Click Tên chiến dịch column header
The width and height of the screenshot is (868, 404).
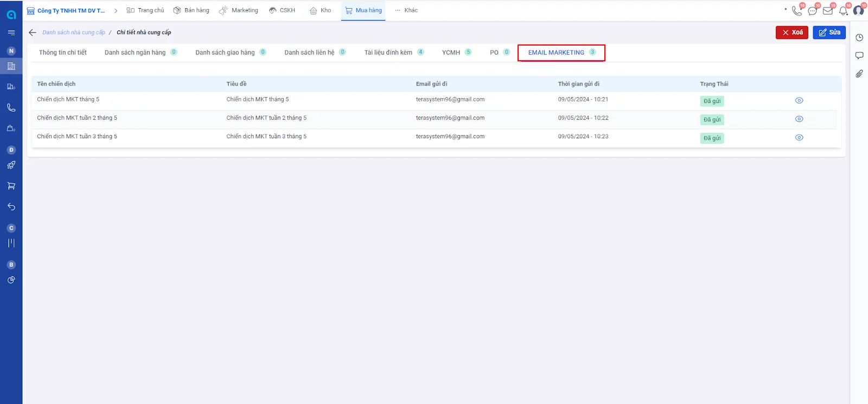tap(56, 84)
